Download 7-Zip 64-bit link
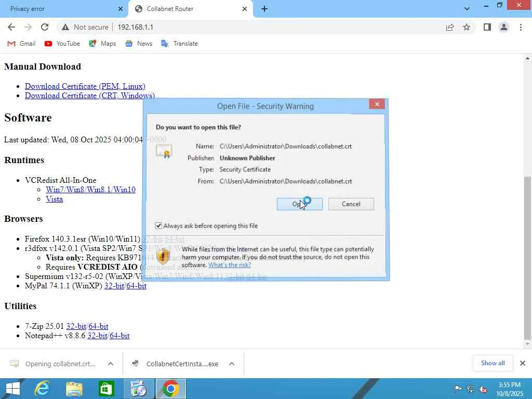The height and width of the screenshot is (399, 532). 98,326
